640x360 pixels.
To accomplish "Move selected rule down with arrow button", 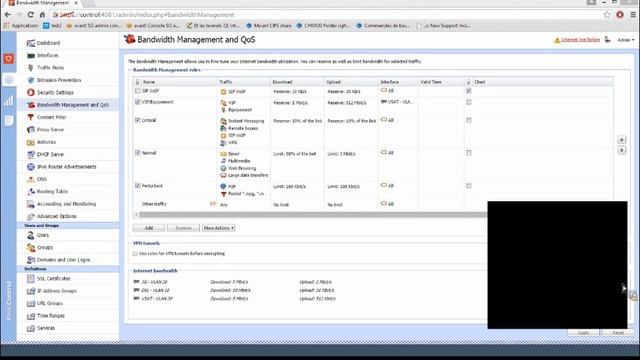I will pyautogui.click(x=622, y=150).
